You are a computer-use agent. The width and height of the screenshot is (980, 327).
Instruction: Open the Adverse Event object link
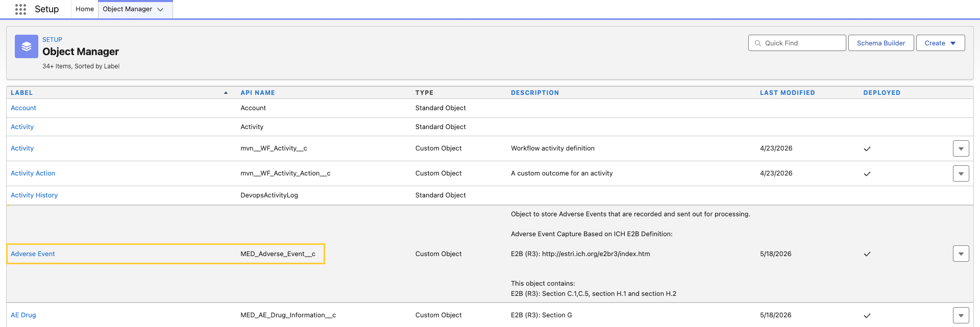click(33, 254)
